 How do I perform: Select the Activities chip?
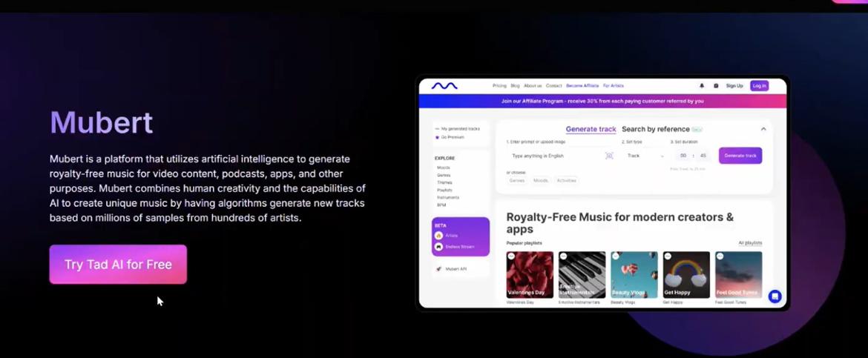pos(566,180)
